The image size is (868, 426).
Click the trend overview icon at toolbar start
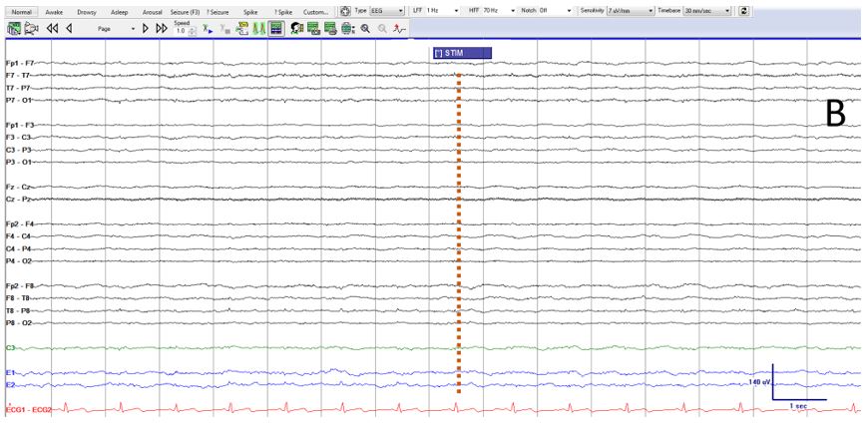click(14, 28)
